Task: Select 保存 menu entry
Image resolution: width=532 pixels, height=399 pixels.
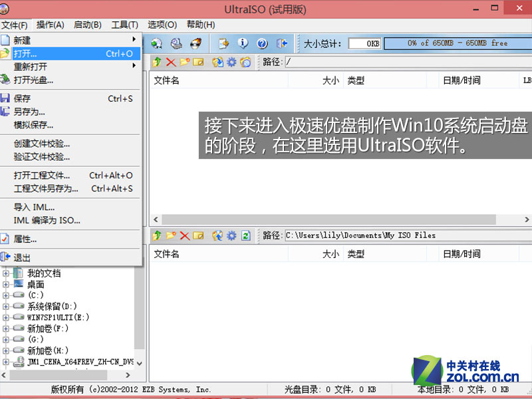Action: pyautogui.click(x=70, y=98)
